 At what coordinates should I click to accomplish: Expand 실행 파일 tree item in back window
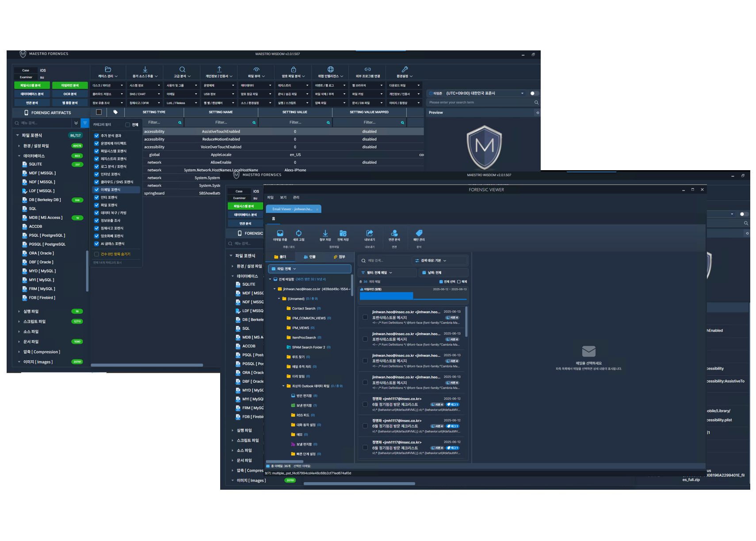(19, 312)
